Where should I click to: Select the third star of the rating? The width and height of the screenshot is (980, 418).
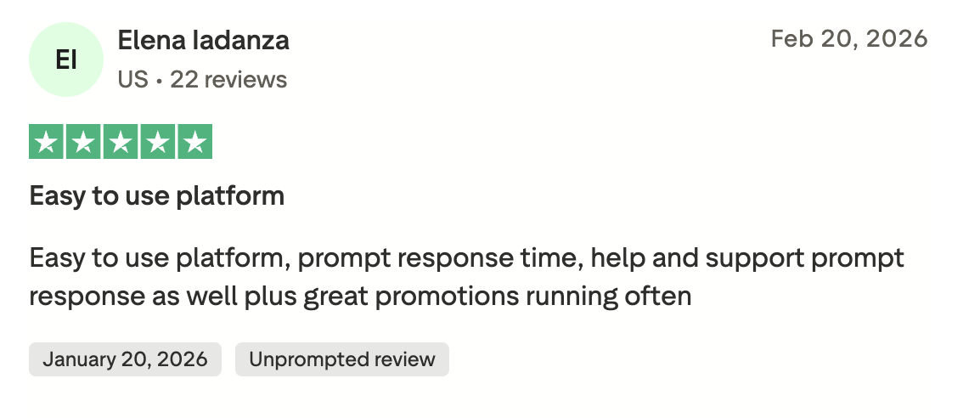tap(121, 142)
